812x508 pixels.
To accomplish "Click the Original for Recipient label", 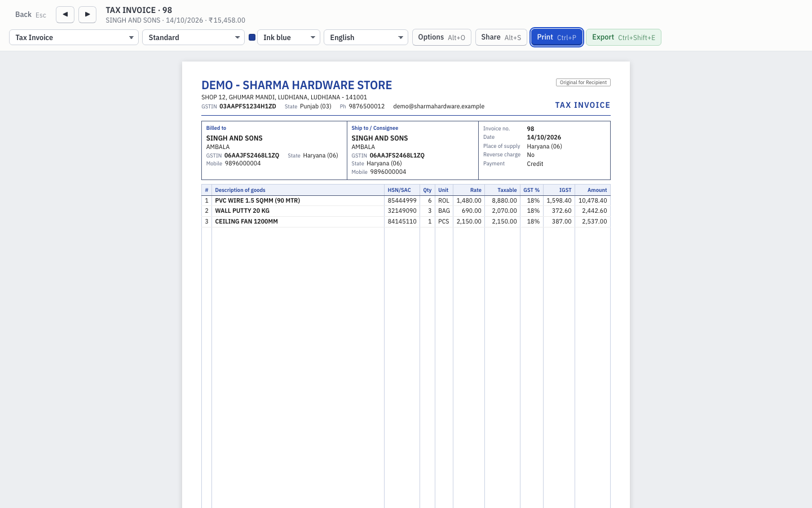I will pos(583,82).
